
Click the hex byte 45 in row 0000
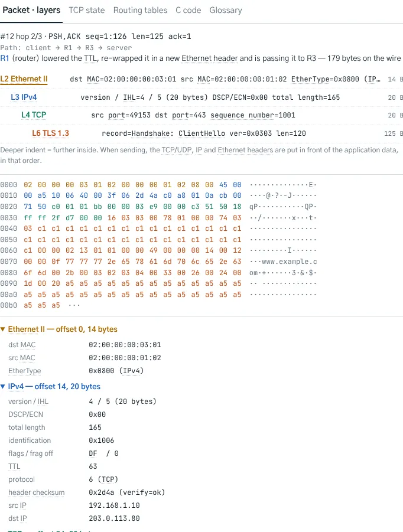pos(223,185)
